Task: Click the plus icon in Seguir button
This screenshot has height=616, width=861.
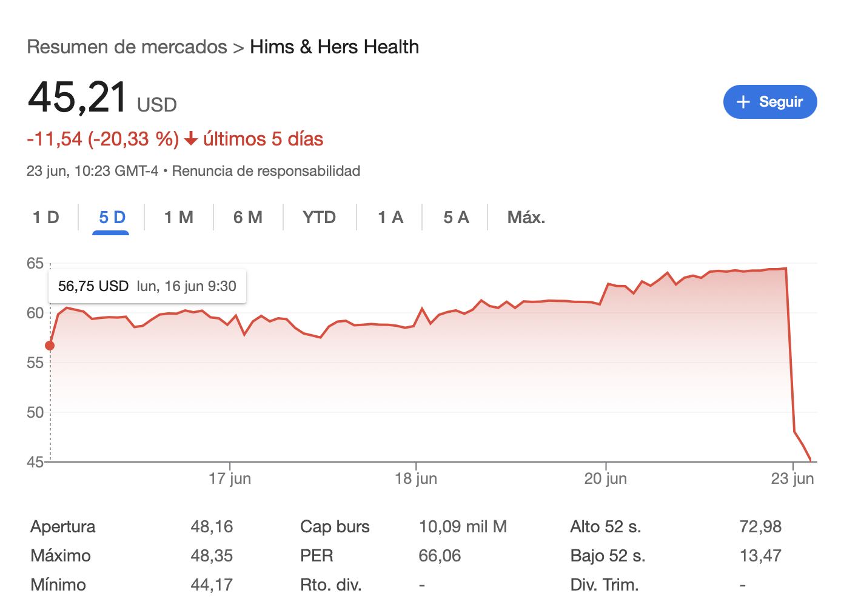Action: 743,102
